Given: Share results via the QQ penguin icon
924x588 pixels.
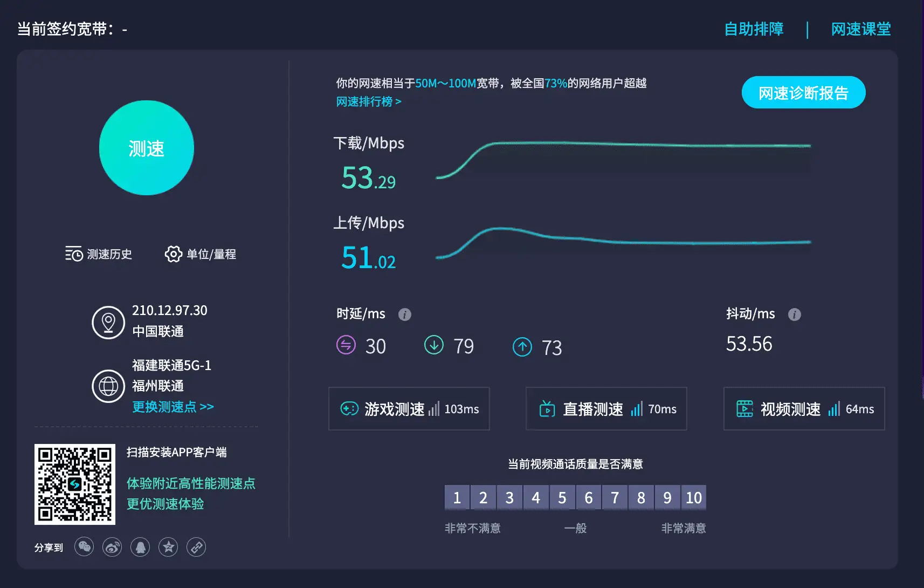Looking at the screenshot, I should [x=140, y=547].
